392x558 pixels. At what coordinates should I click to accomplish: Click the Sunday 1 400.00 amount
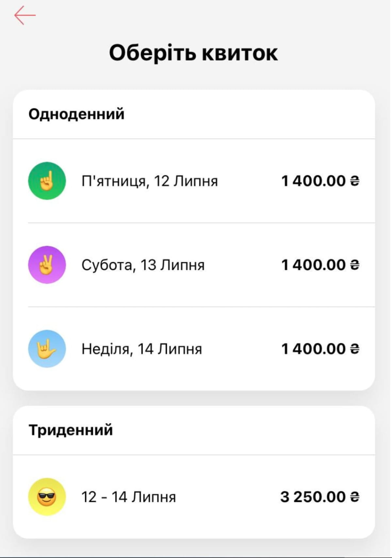[314, 349]
